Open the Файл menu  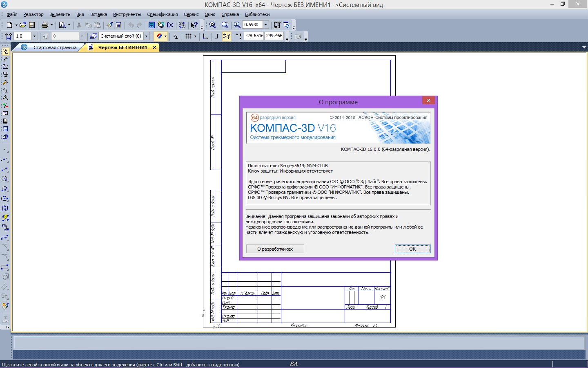[x=12, y=14]
